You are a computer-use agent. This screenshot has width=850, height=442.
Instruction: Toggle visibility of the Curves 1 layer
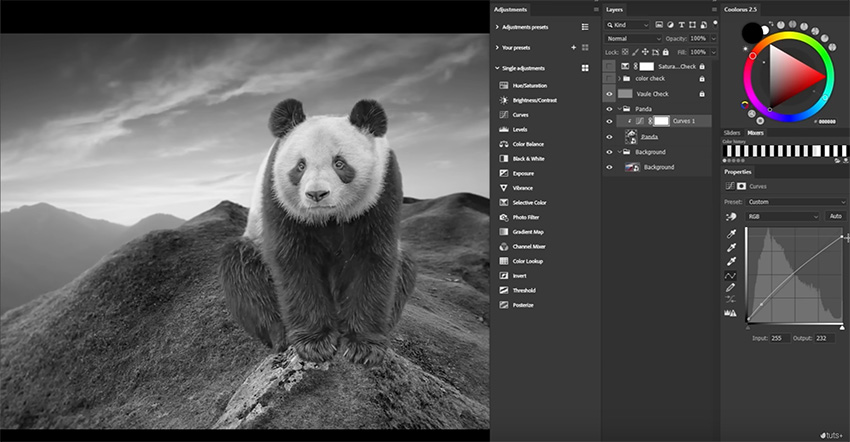pyautogui.click(x=609, y=121)
